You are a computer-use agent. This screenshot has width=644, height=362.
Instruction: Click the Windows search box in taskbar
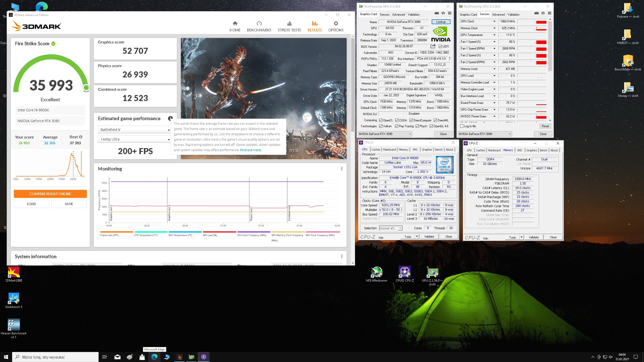tap(55, 357)
